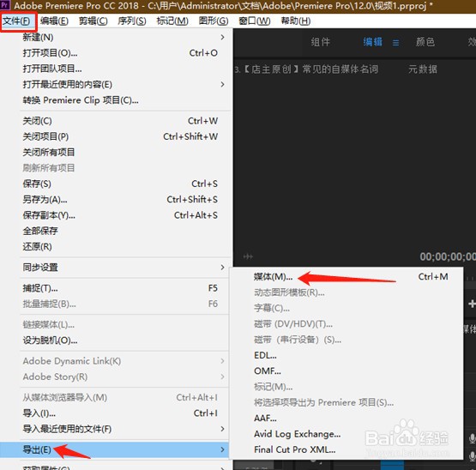Viewport: 476px width, 470px height.
Task: Select Avid Log Exchange... export option
Action: 346,434
